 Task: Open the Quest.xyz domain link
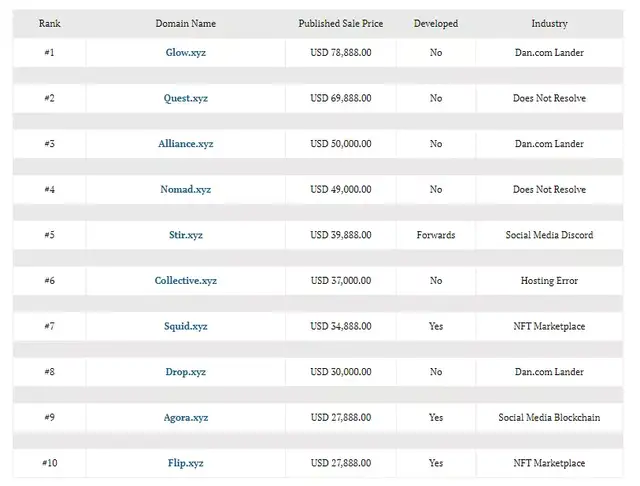click(x=185, y=98)
